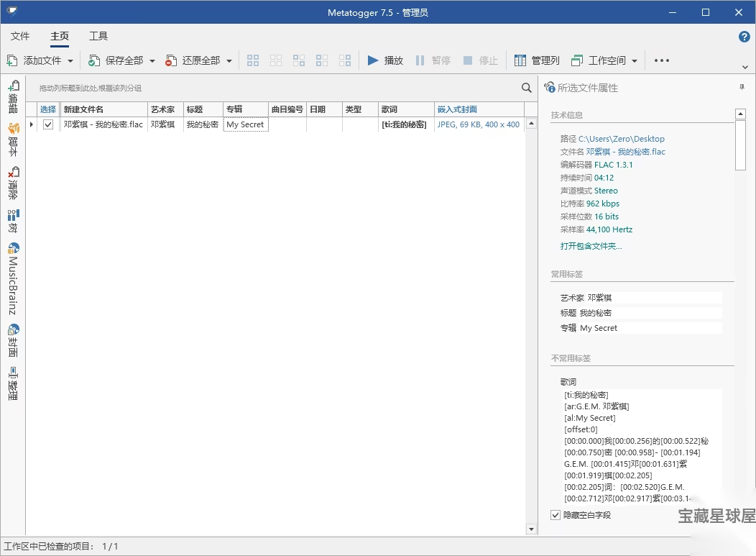Expand the 工作空间 dropdown arrow
This screenshot has height=556, width=756.
point(635,61)
